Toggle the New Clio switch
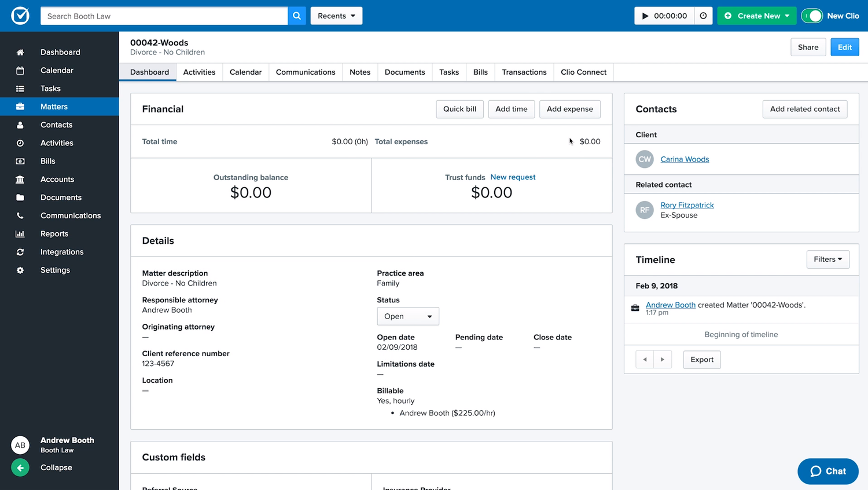The height and width of the screenshot is (490, 868). coord(812,16)
